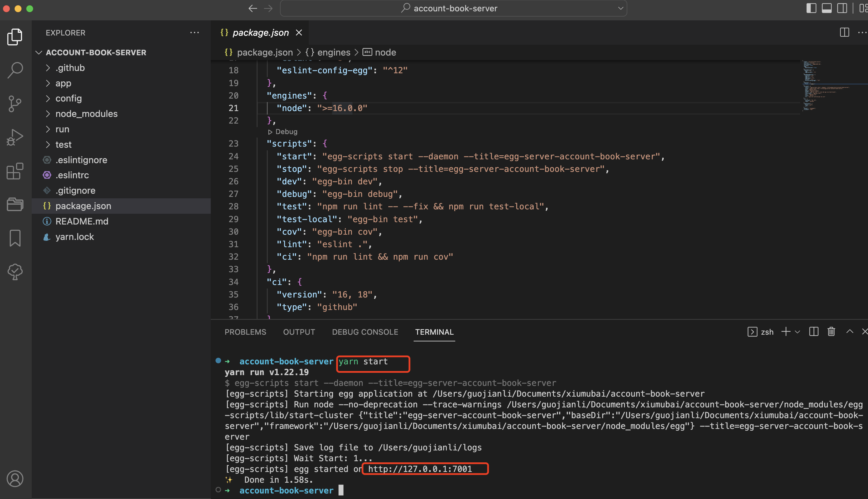Go back with the left arrow
868x499 pixels.
253,8
